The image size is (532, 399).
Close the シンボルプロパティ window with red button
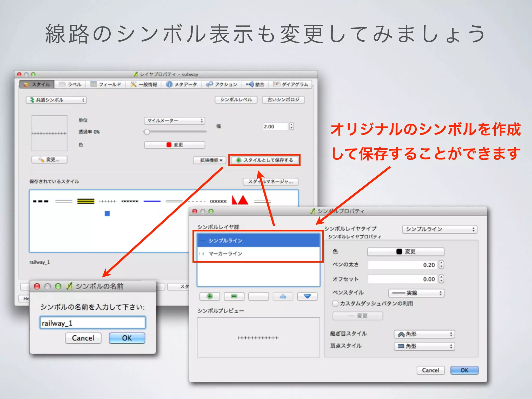195,211
